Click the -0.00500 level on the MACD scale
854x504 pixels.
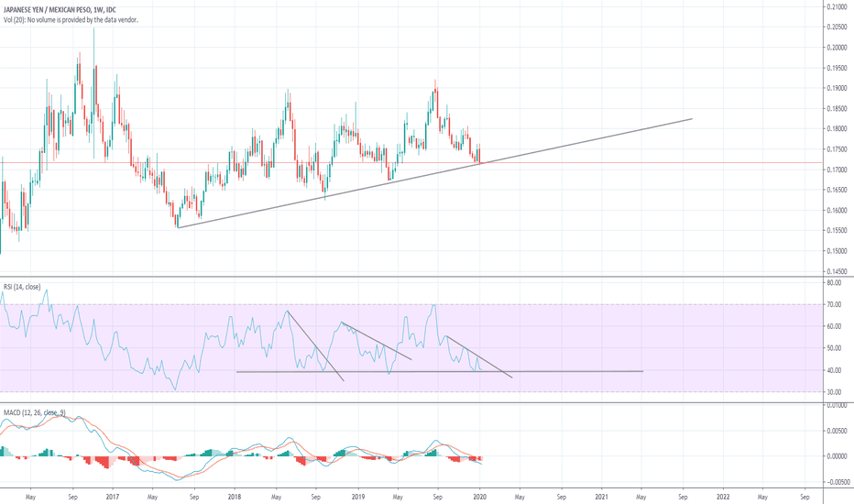coord(835,481)
